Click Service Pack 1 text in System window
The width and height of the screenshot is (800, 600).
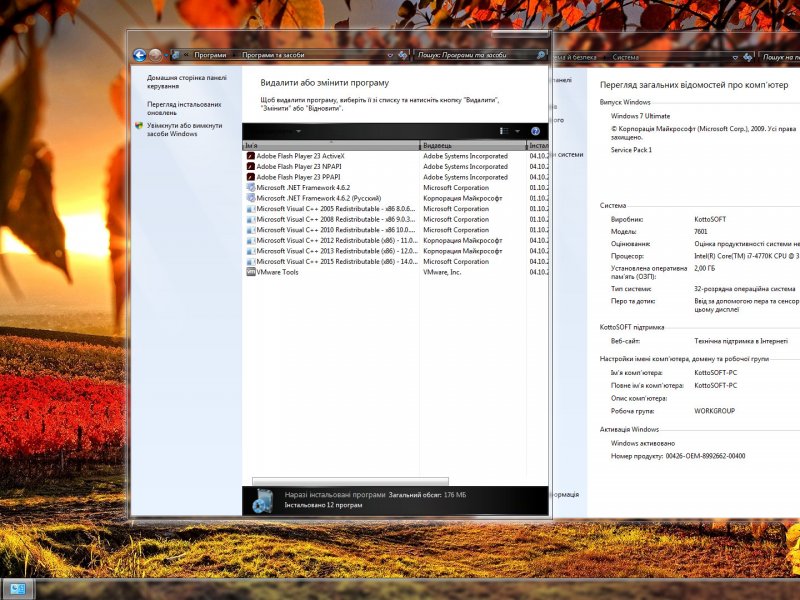[631, 150]
